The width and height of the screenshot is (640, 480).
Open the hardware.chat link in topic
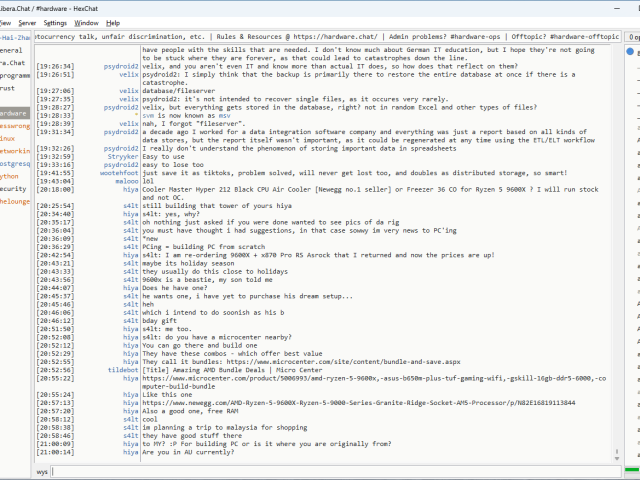pyautogui.click(x=336, y=37)
